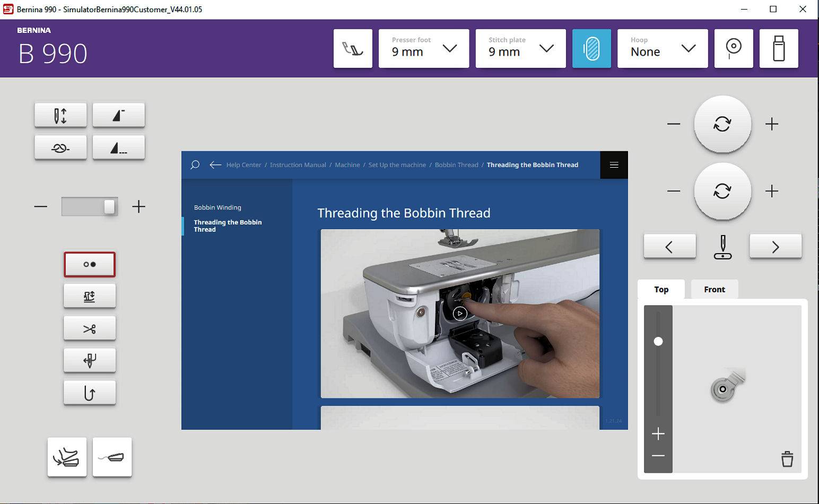This screenshot has height=504, width=819.
Task: Click plus right of lower knob
Action: click(x=772, y=191)
